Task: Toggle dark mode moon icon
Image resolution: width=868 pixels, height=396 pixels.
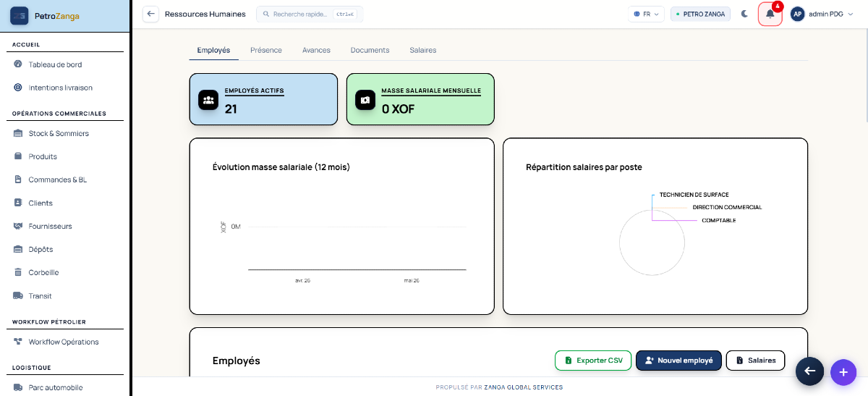Action: point(744,14)
